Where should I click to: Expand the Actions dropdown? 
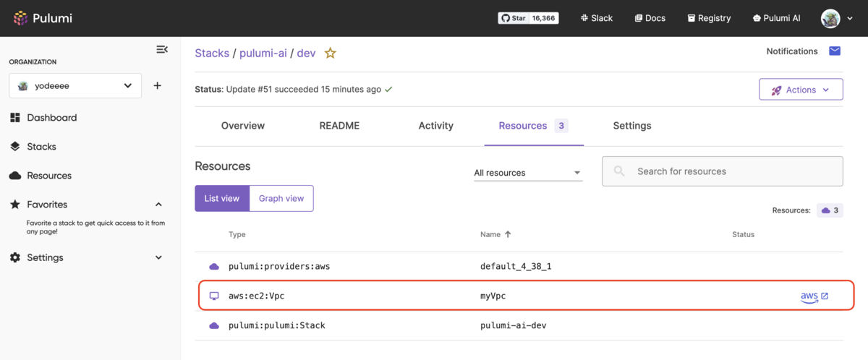pos(801,90)
